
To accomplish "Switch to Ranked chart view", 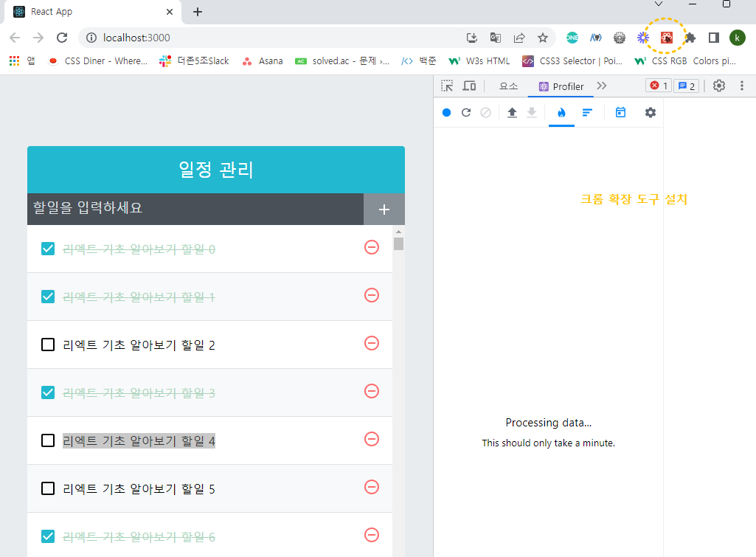I will click(587, 112).
